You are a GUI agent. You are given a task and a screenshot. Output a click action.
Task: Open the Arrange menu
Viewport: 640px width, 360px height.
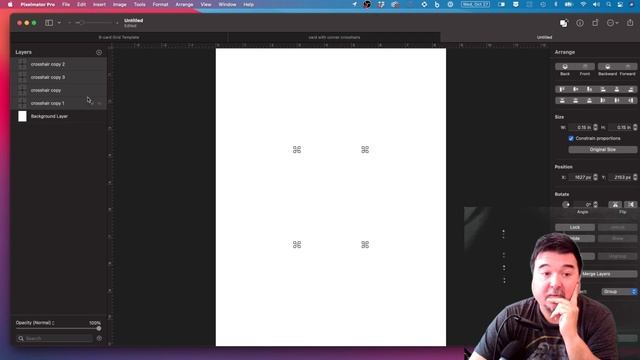pos(184,4)
